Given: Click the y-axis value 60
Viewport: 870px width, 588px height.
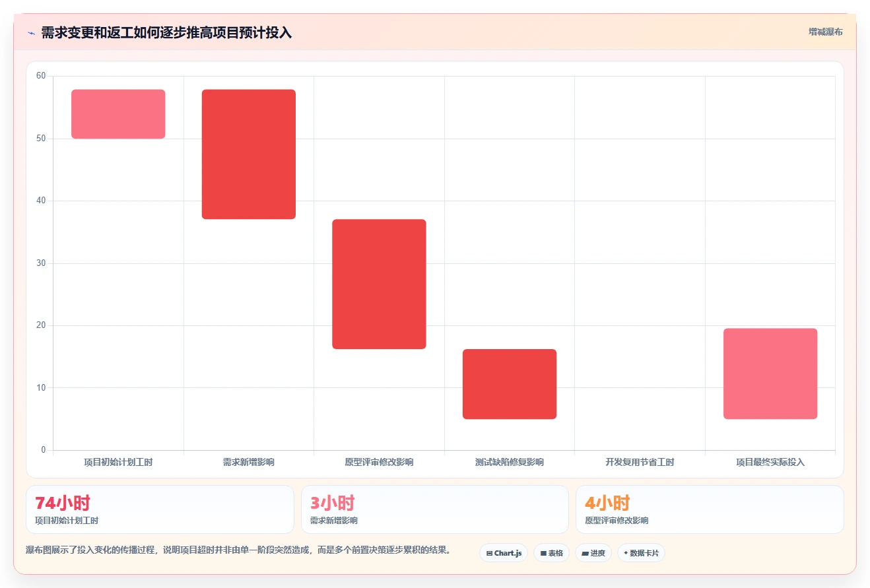Looking at the screenshot, I should (x=41, y=76).
